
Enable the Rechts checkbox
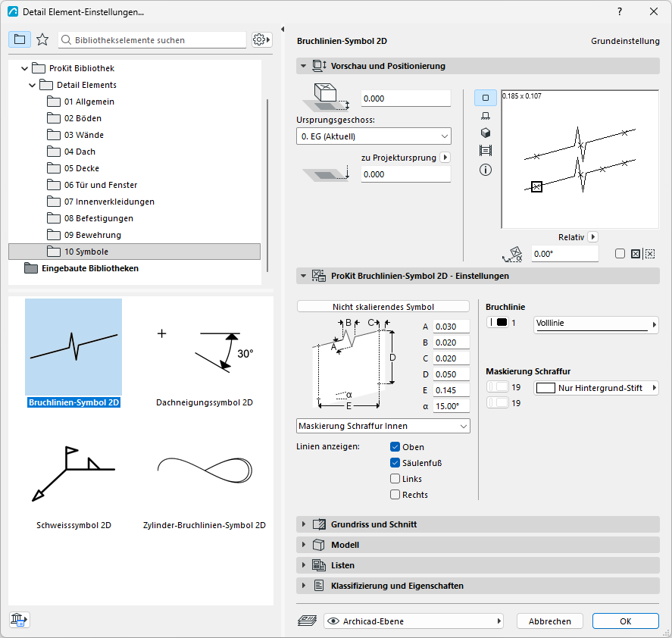point(395,494)
